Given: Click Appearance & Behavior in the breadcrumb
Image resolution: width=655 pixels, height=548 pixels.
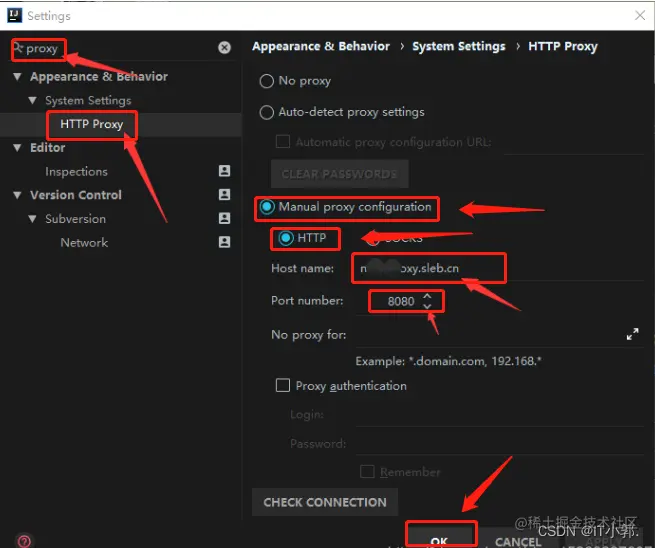Looking at the screenshot, I should (321, 46).
